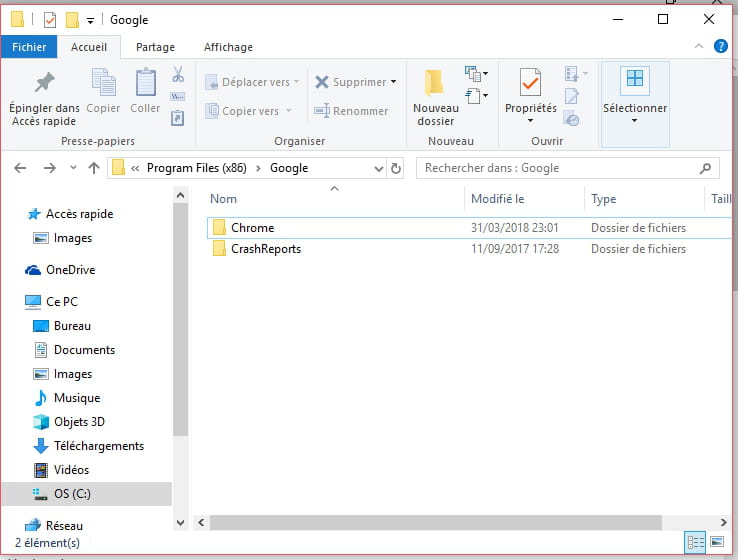Switch to the Accueil tab

[x=89, y=47]
